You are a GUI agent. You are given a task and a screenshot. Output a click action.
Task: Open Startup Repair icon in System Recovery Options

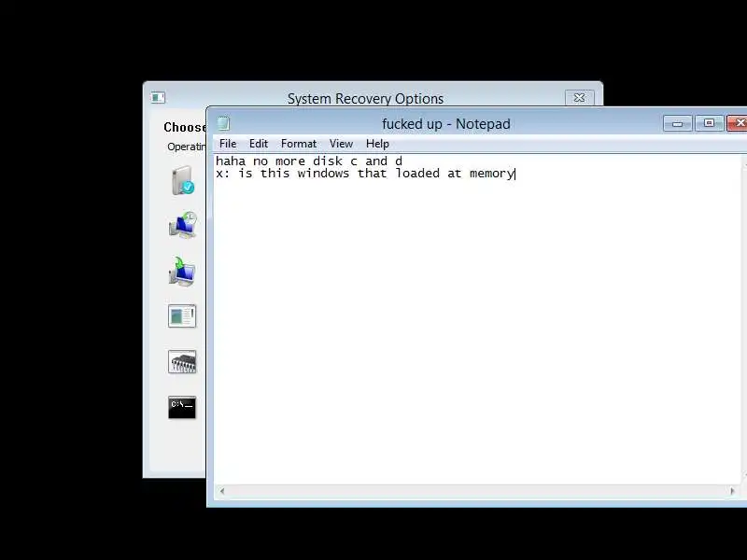(182, 180)
